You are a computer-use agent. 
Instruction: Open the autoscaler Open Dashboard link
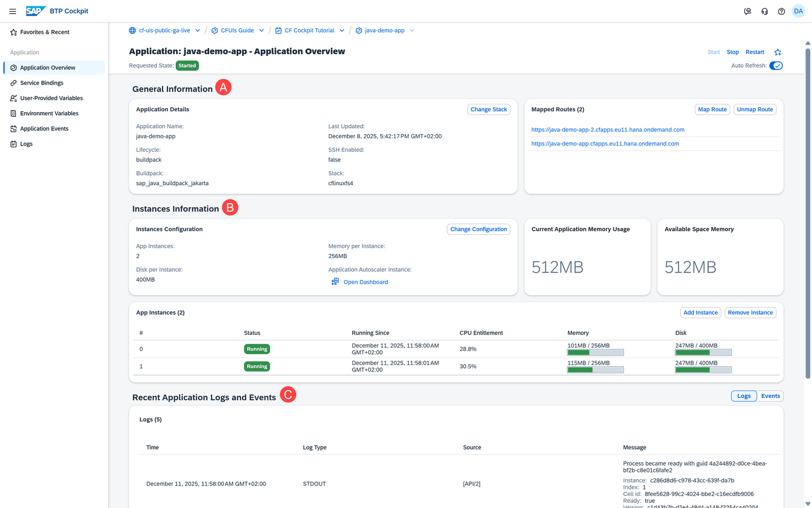[x=365, y=282]
